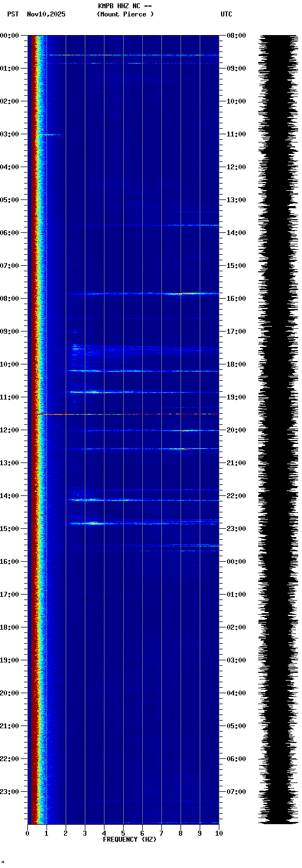Click the FREQUENCY (HZ) axis title

(130, 840)
